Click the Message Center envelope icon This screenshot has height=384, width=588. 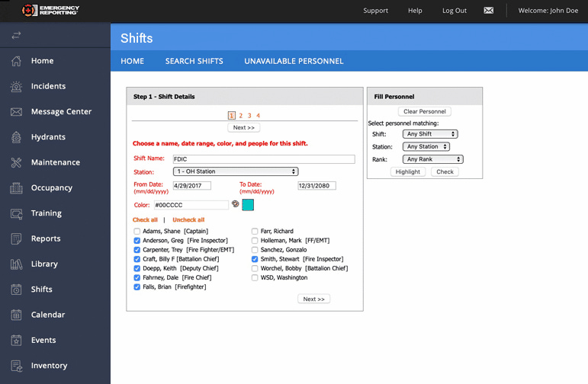click(16, 112)
